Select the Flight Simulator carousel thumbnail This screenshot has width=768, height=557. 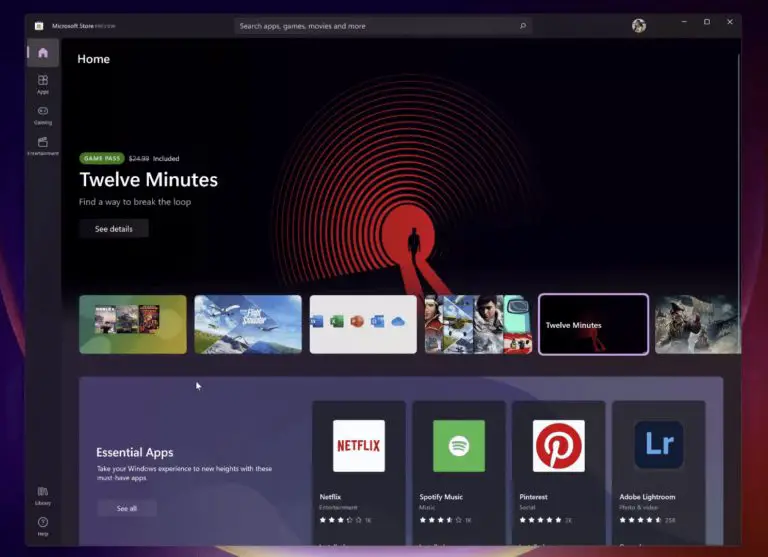coord(248,324)
